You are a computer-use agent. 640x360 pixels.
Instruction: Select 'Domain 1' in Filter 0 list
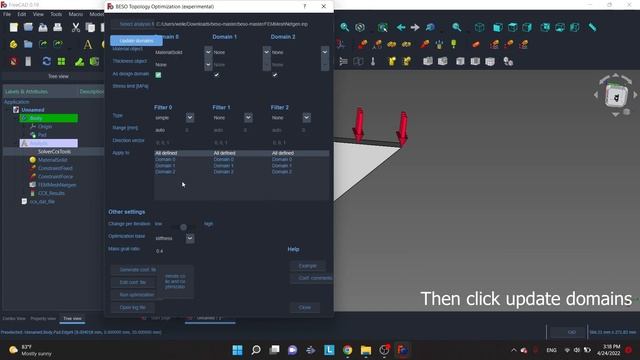pyautogui.click(x=165, y=166)
